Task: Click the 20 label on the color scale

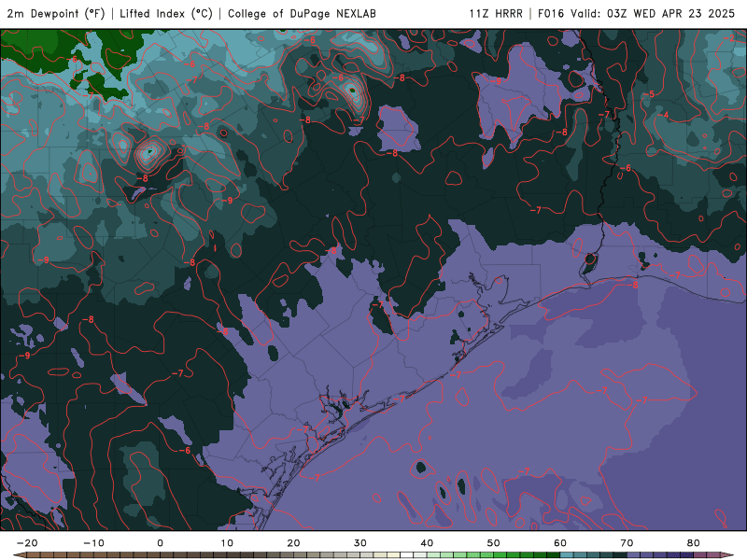Action: (293, 543)
